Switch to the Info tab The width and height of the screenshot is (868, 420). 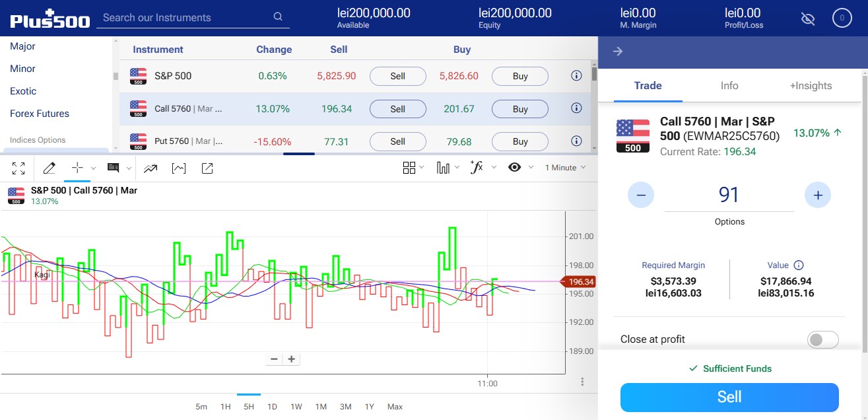729,86
